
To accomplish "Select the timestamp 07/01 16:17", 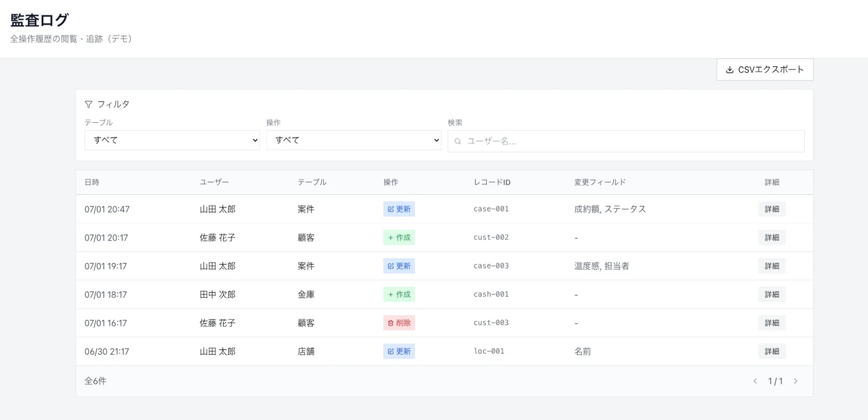I will pos(106,322).
